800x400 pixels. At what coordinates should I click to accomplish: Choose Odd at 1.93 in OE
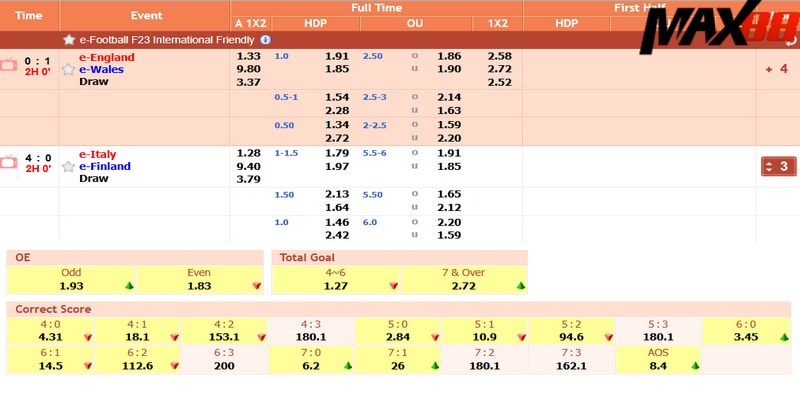click(71, 280)
